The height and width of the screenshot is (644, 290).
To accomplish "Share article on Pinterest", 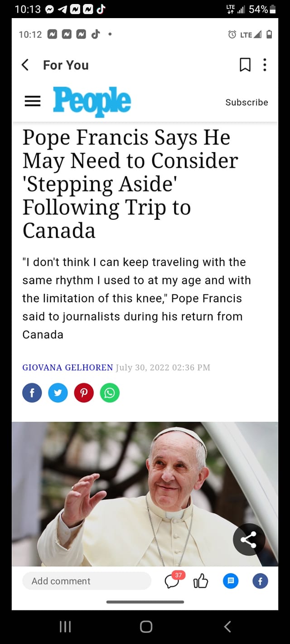I will tap(84, 393).
